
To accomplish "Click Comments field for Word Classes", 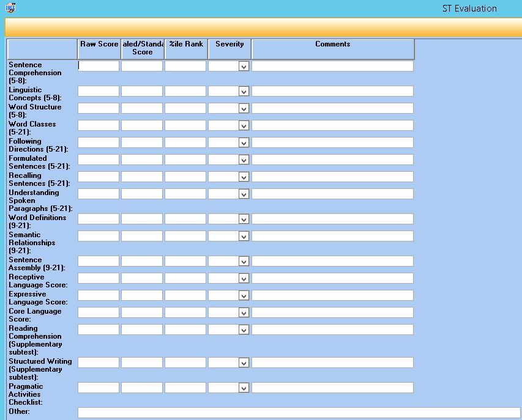I will coord(332,125).
